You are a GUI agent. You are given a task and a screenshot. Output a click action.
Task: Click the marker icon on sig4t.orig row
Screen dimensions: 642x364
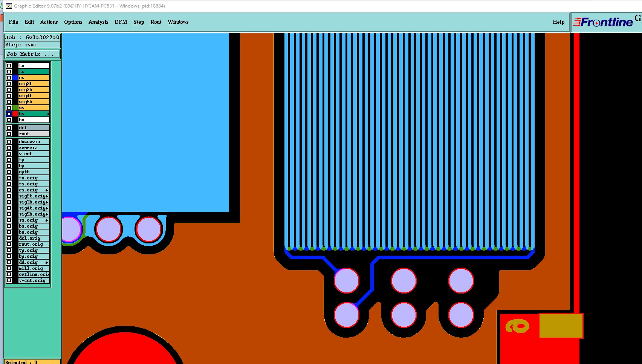click(x=47, y=208)
